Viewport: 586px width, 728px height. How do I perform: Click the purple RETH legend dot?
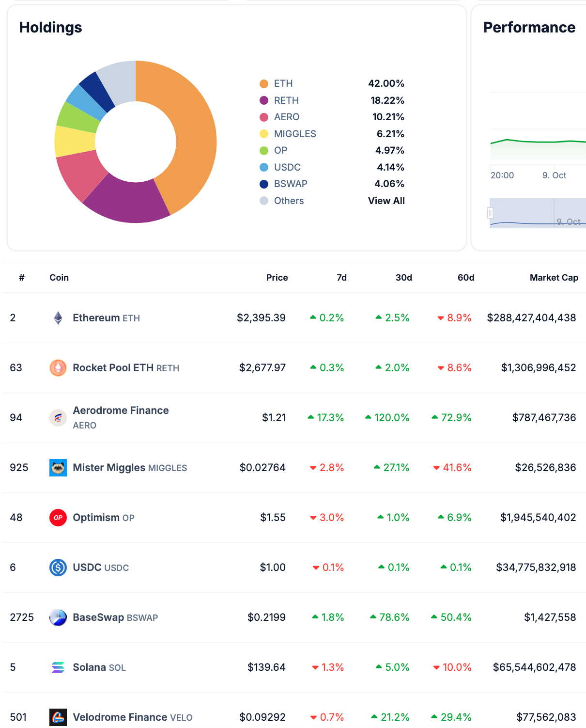(264, 100)
